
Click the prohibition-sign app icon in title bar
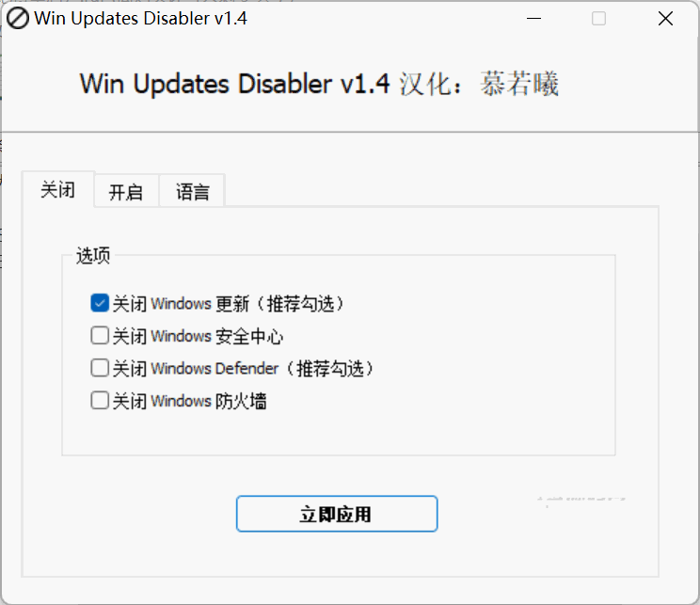pos(18,19)
